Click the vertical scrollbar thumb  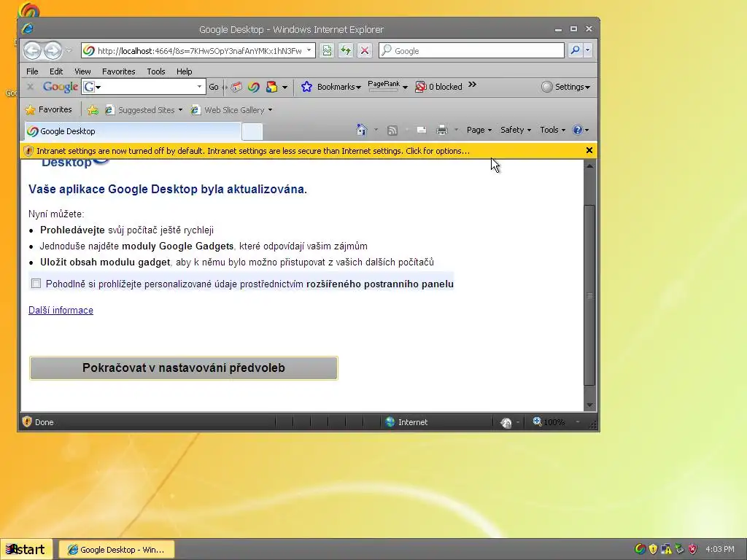coord(589,295)
